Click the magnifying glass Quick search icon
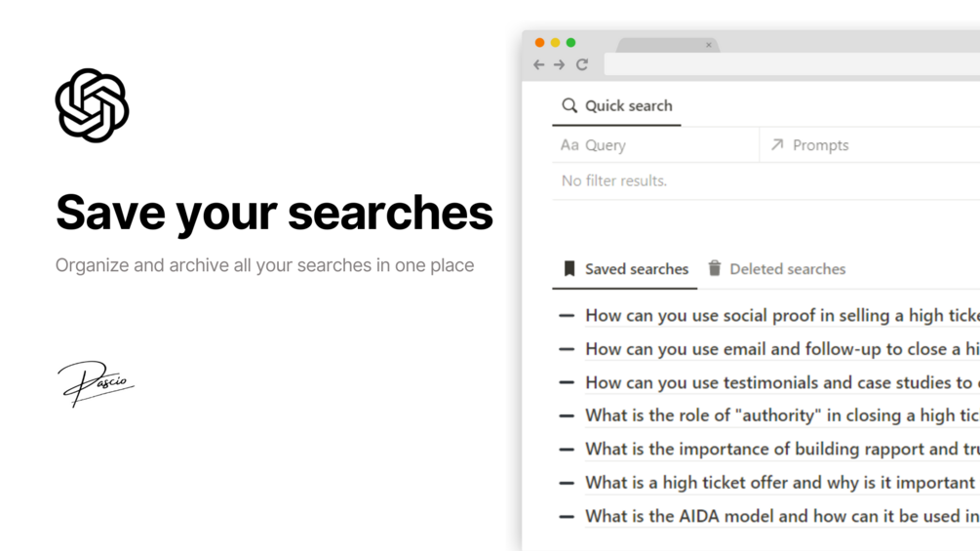The width and height of the screenshot is (980, 551). click(x=568, y=105)
